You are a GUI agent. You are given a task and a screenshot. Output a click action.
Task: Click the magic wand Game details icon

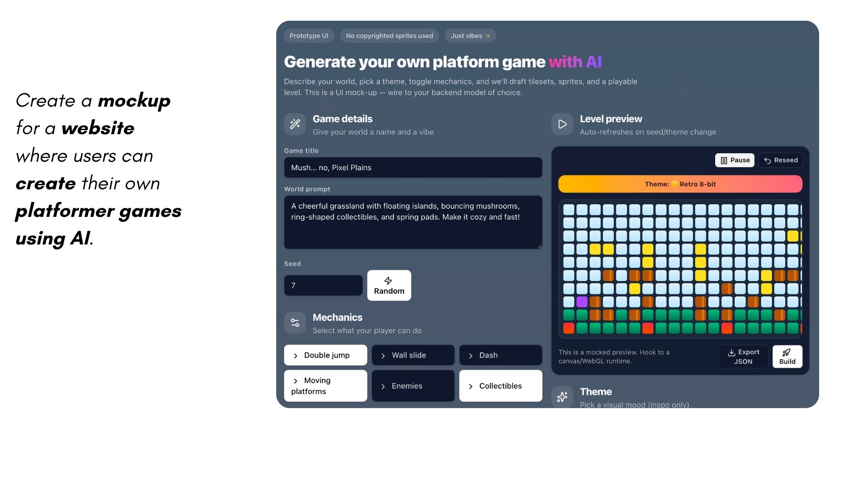295,124
